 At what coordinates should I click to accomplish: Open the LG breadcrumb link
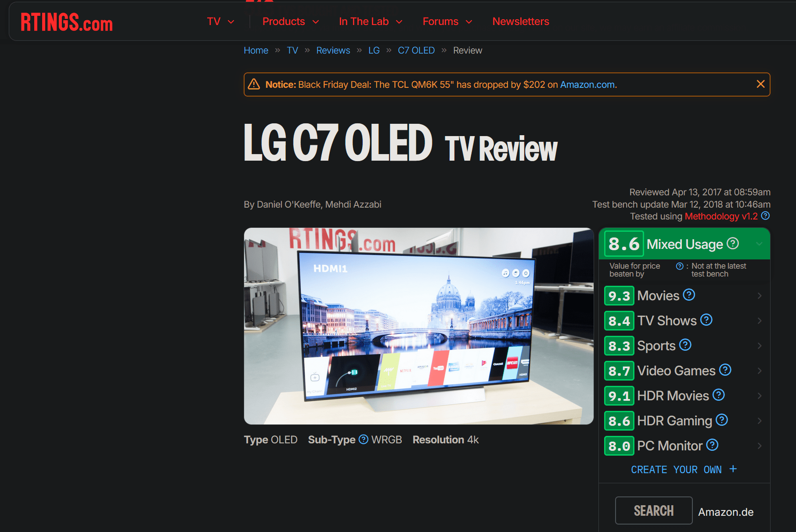point(374,50)
